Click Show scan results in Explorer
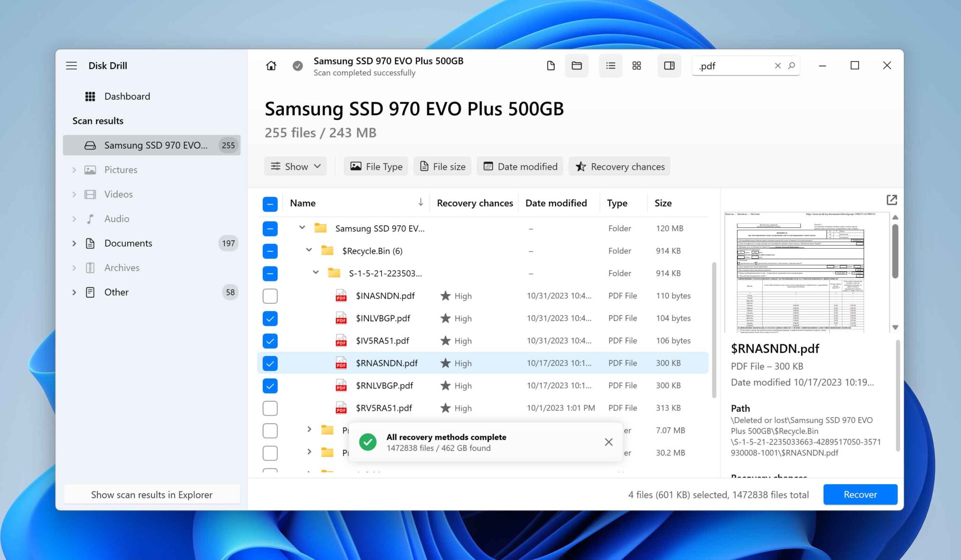 (x=152, y=494)
